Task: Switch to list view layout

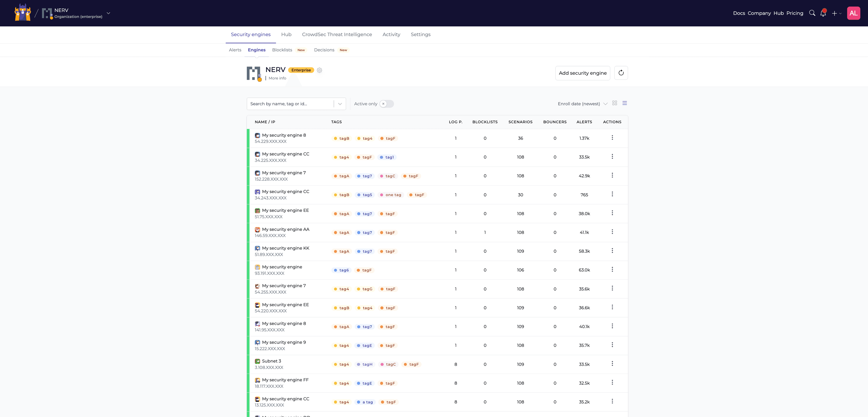Action: (625, 103)
